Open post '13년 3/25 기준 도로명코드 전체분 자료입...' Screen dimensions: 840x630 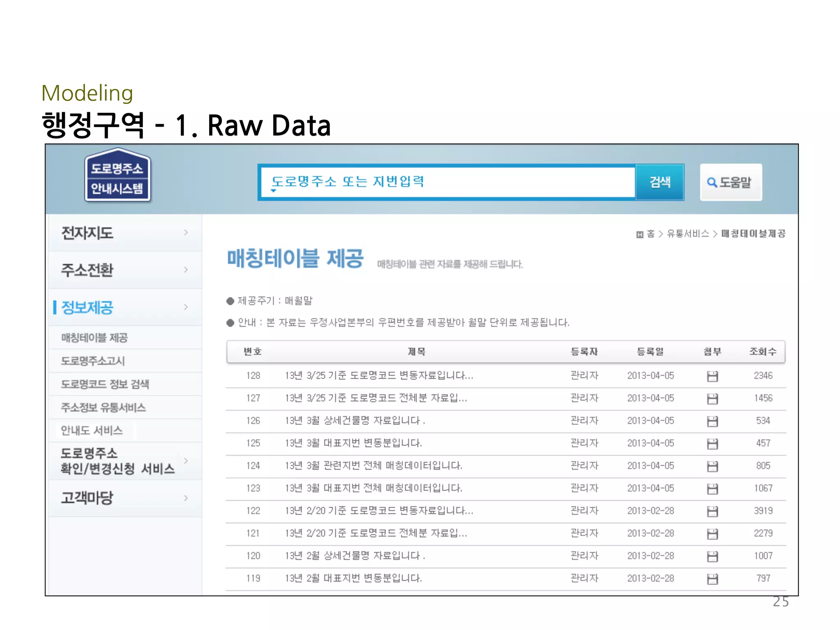376,398
